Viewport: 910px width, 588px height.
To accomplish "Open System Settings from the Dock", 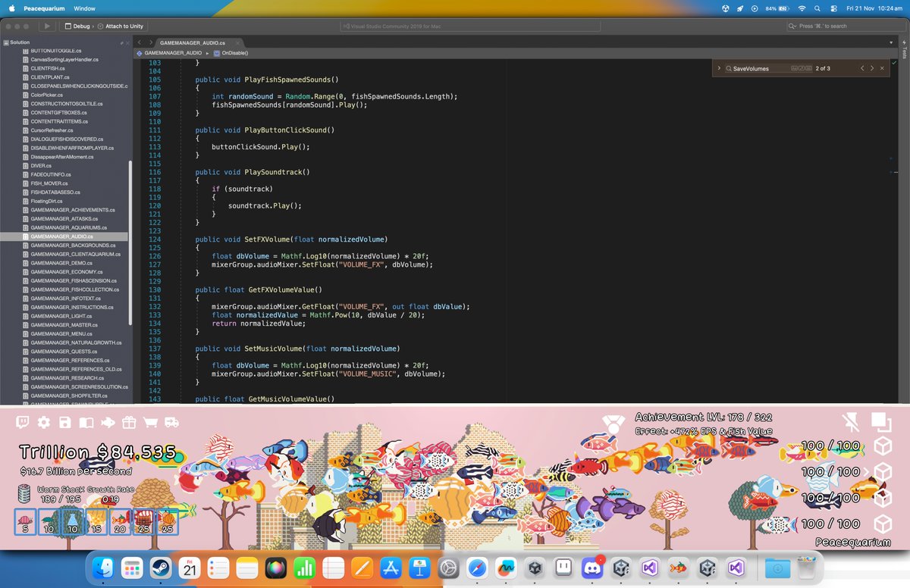I will pyautogui.click(x=448, y=568).
